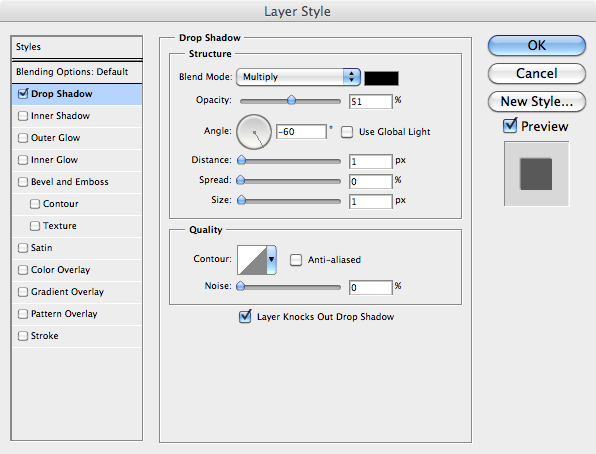Enable Use Global Light checkbox
Image resolution: width=596 pixels, height=454 pixels.
[x=347, y=132]
